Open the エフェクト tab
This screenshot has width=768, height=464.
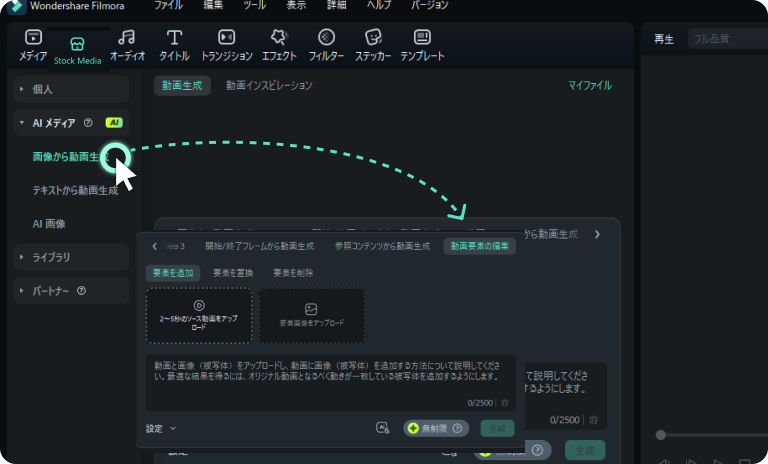[279, 46]
